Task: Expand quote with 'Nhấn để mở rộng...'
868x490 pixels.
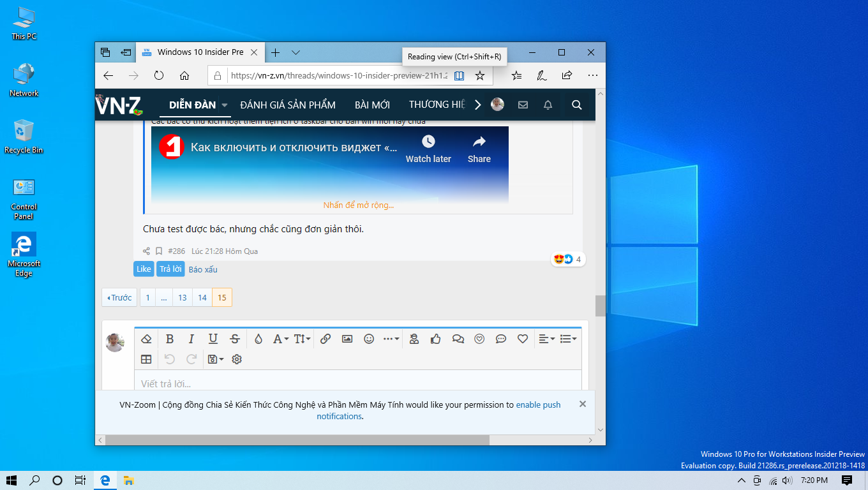Action: (359, 205)
